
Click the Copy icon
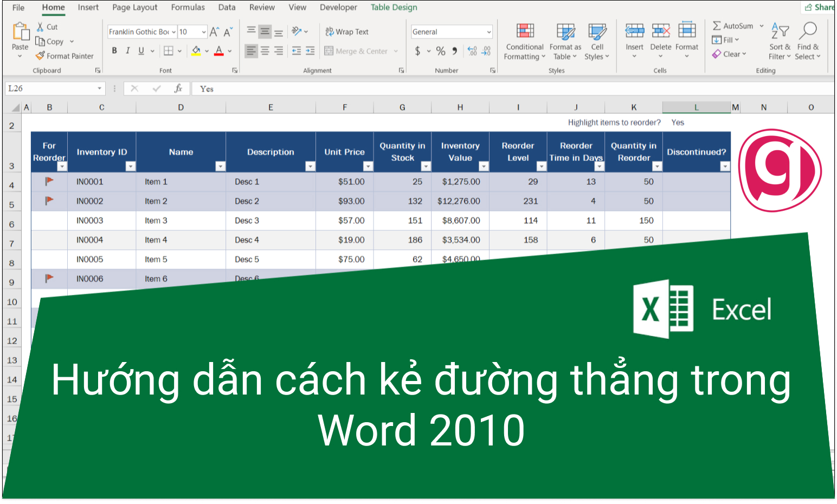pos(40,41)
